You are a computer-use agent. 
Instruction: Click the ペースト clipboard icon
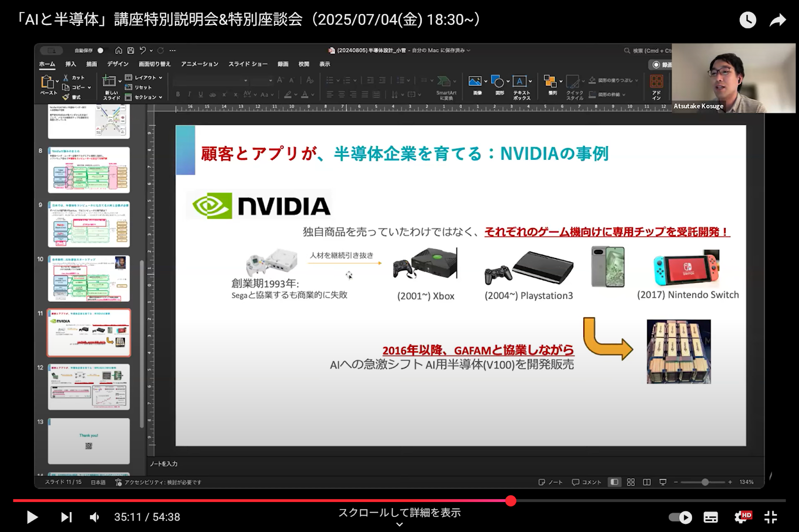[x=47, y=82]
